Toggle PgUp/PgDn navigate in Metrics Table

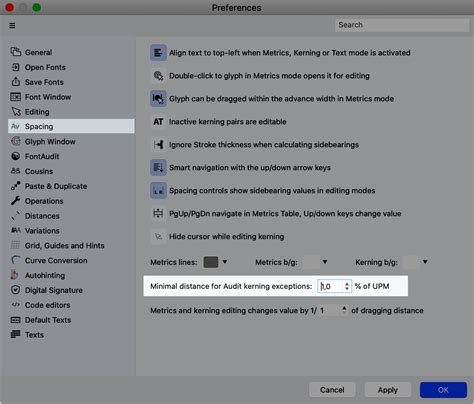point(158,213)
